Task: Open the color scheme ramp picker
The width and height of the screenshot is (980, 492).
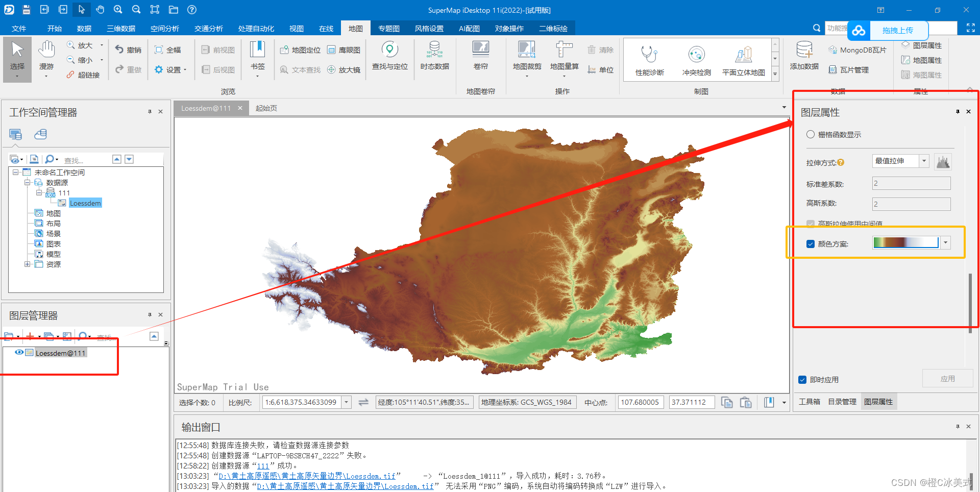Action: [946, 243]
